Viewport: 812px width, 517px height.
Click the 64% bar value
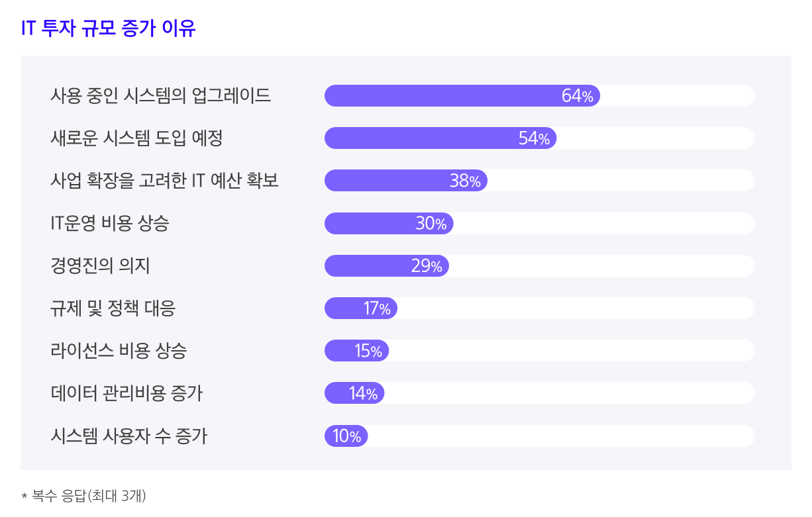click(x=577, y=96)
